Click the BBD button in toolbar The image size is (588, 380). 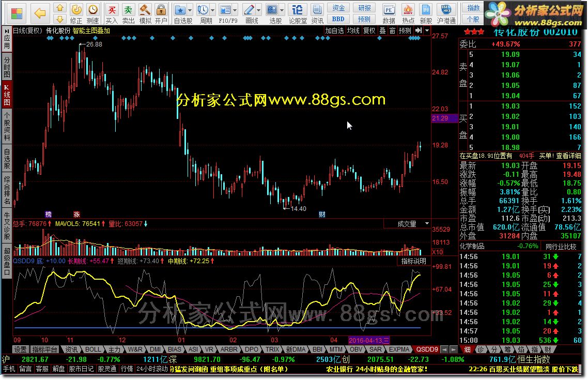pyautogui.click(x=338, y=19)
